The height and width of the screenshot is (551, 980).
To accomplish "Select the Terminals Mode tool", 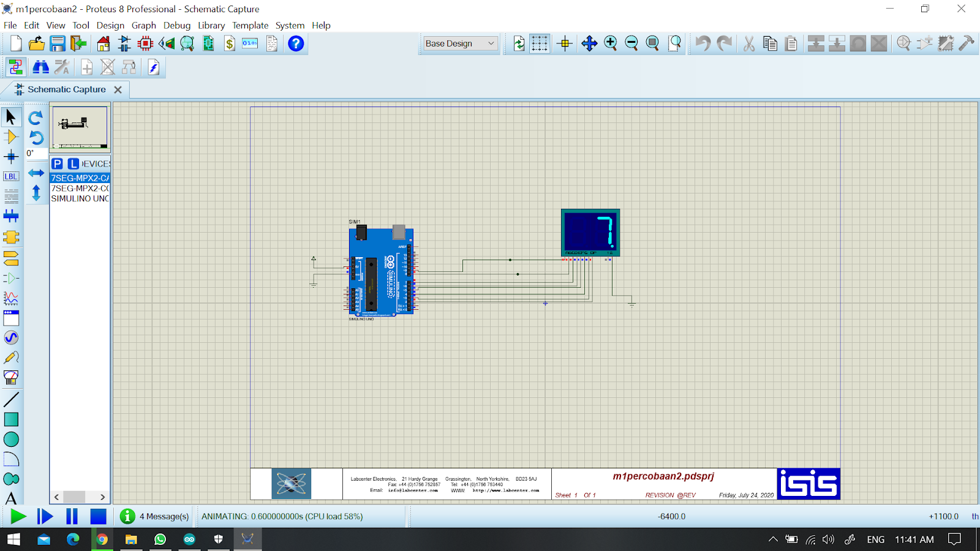I will click(11, 258).
